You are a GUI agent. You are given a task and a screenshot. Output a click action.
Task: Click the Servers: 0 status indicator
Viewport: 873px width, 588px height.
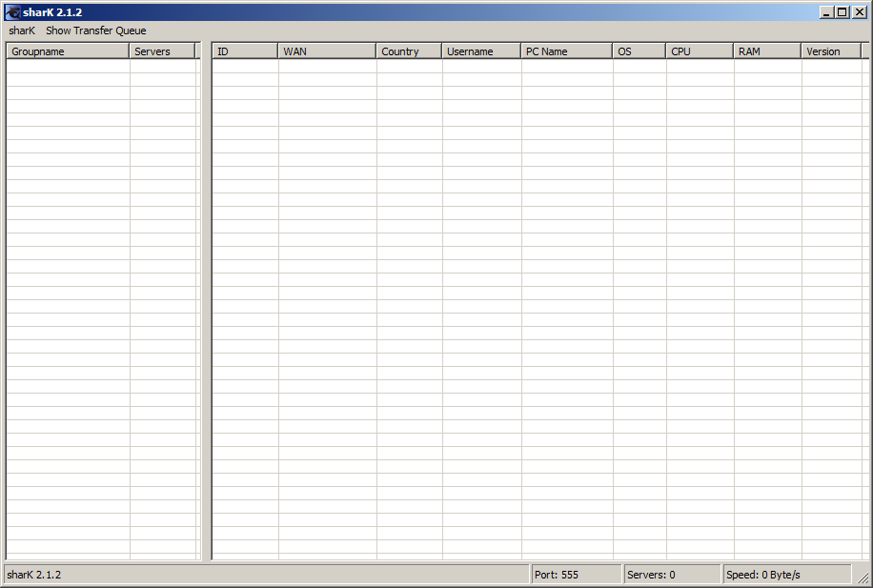[671, 575]
